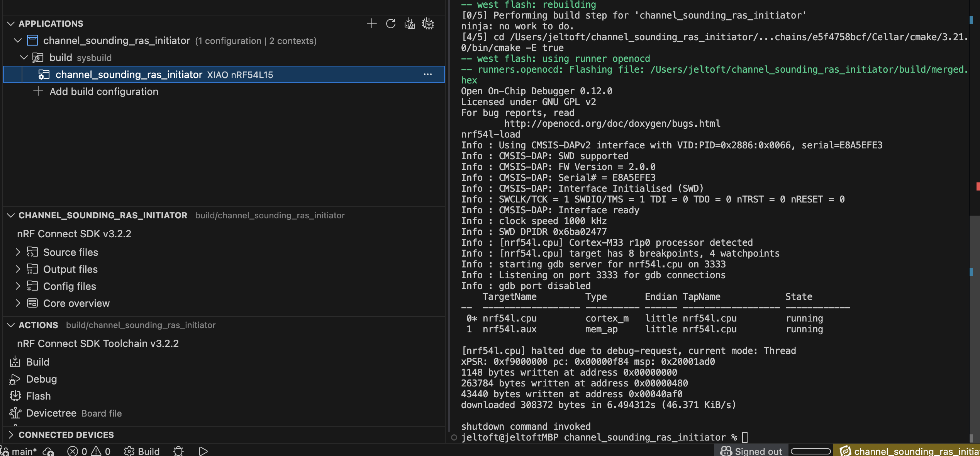Click the Flash action
Viewport: 980px width, 456px height.
tap(38, 396)
